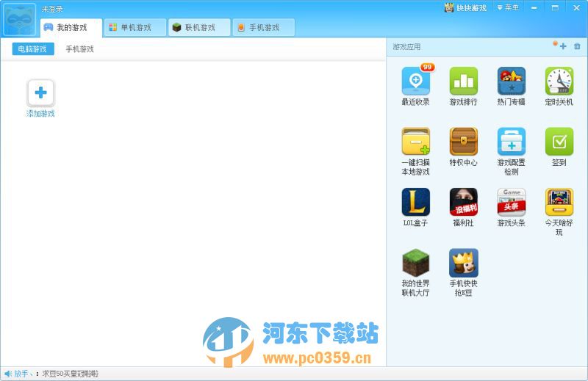Open the 福利社 icon
Viewport: 588px width, 381px height.
[x=464, y=202]
